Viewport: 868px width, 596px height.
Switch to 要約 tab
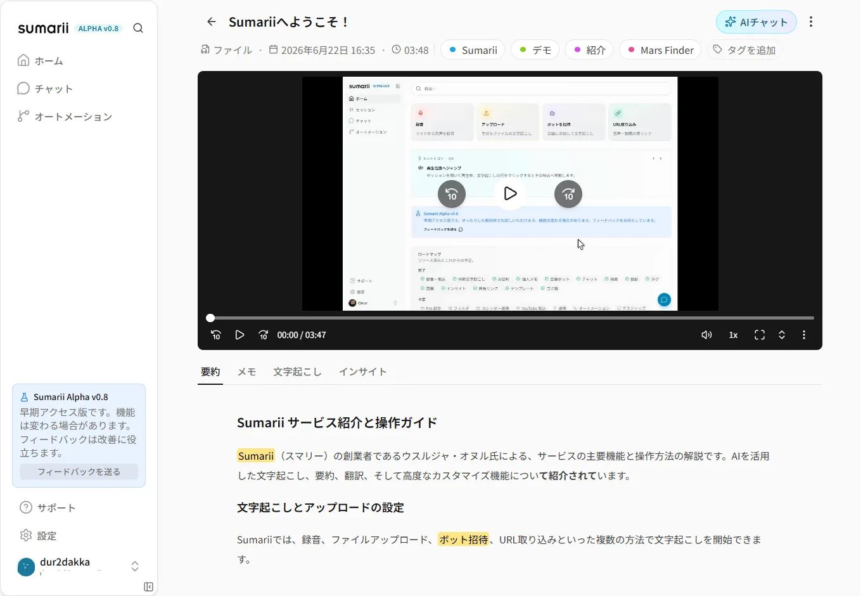click(210, 372)
